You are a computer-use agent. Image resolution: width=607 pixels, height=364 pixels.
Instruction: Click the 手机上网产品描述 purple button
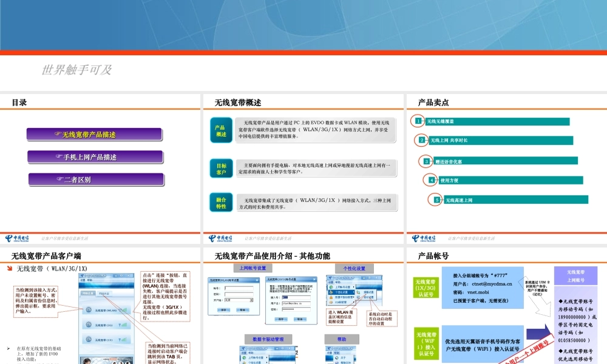pos(95,157)
